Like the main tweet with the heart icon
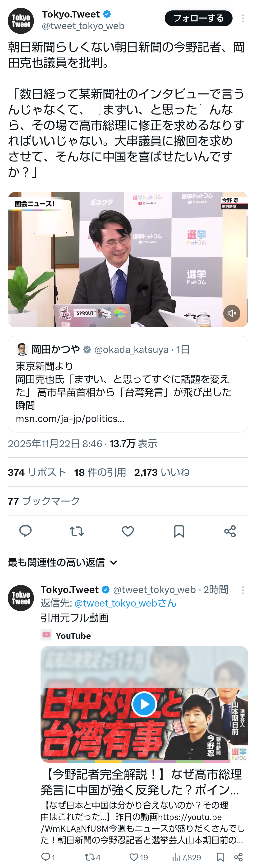 [x=128, y=531]
